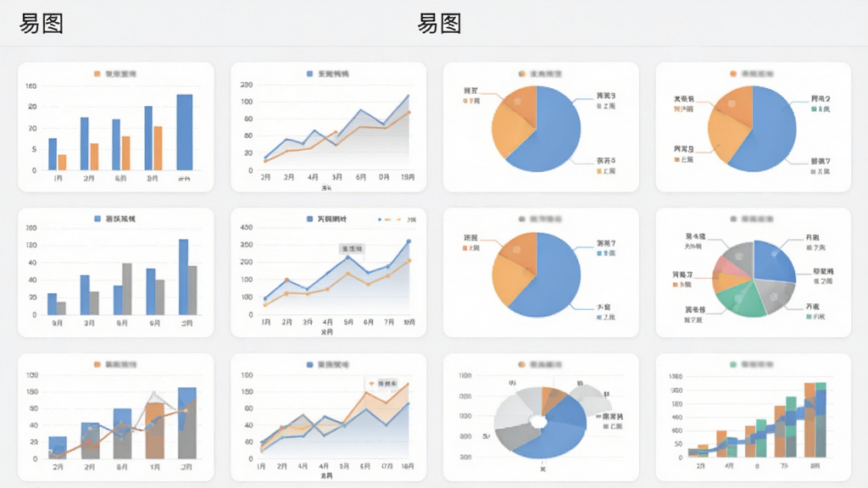
Task: Click the orange legend tooltip inside the area chart
Action: [383, 383]
